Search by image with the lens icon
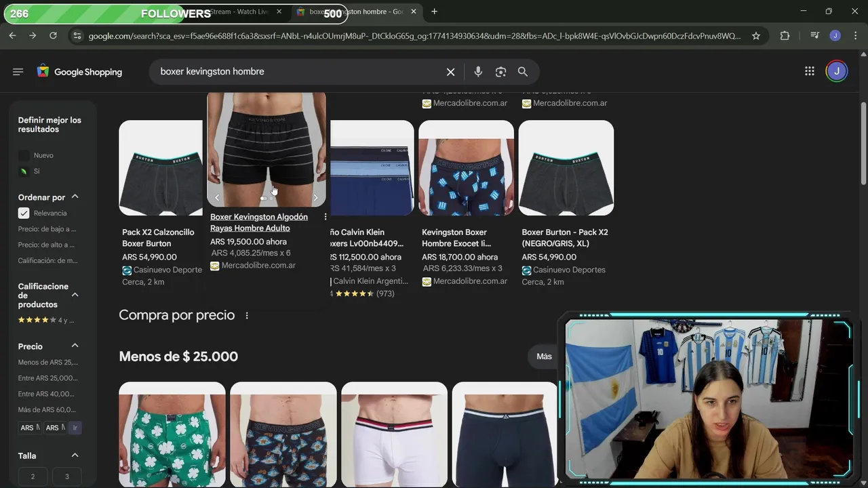Viewport: 868px width, 488px height. pyautogui.click(x=500, y=72)
